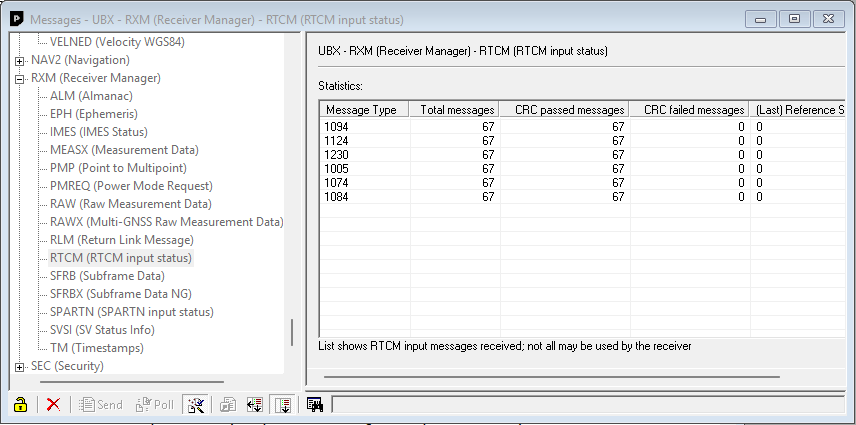The width and height of the screenshot is (856, 425).
Task: Select RAWX (Multi-GNSS Raw Measurement Data)
Action: (x=167, y=222)
